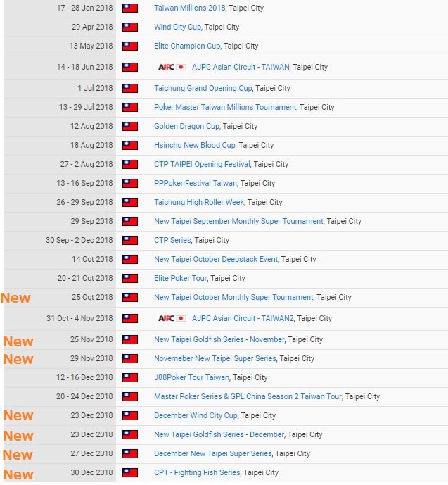The image size is (448, 485).
Task: Click Taiwan flag beside Elite Champion Cup
Action: (x=130, y=46)
